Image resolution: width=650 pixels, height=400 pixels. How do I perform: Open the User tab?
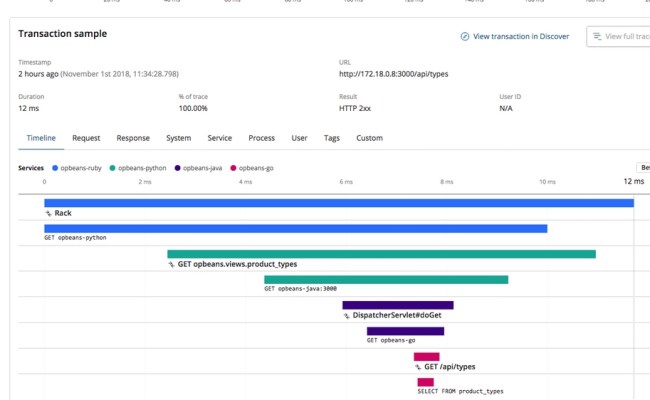click(299, 138)
